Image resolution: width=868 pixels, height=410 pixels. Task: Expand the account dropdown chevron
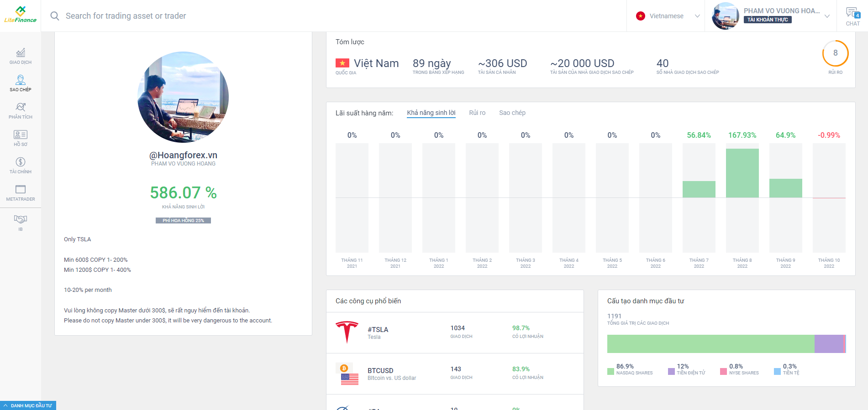point(827,16)
